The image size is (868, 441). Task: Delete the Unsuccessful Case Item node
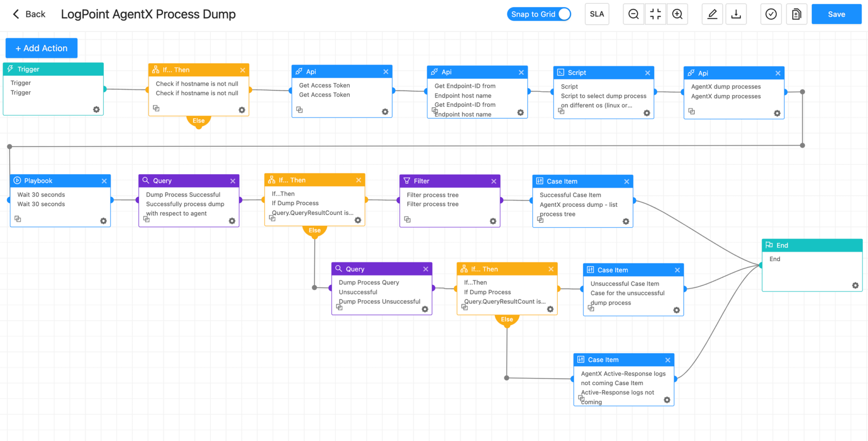[677, 270]
